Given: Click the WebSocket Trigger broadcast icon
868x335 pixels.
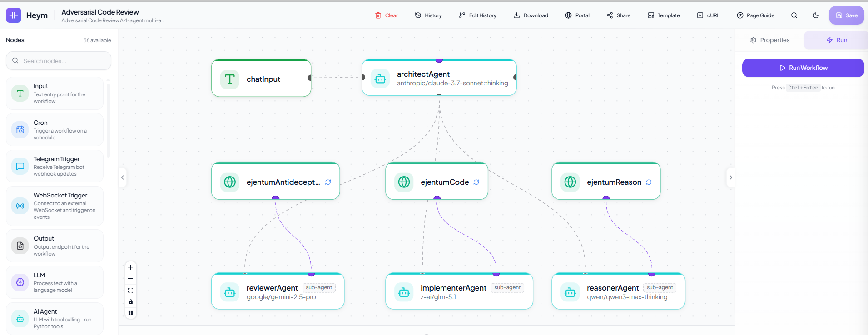Looking at the screenshot, I should point(20,206).
